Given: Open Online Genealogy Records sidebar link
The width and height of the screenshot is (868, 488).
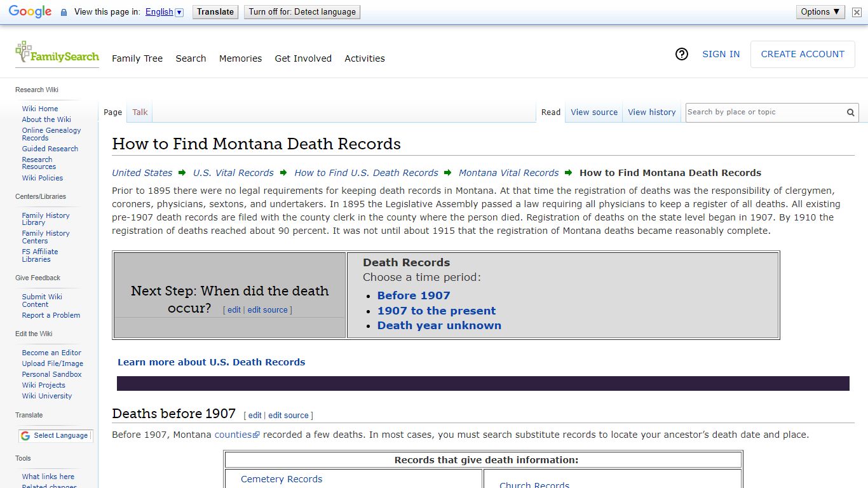Looking at the screenshot, I should (x=51, y=134).
